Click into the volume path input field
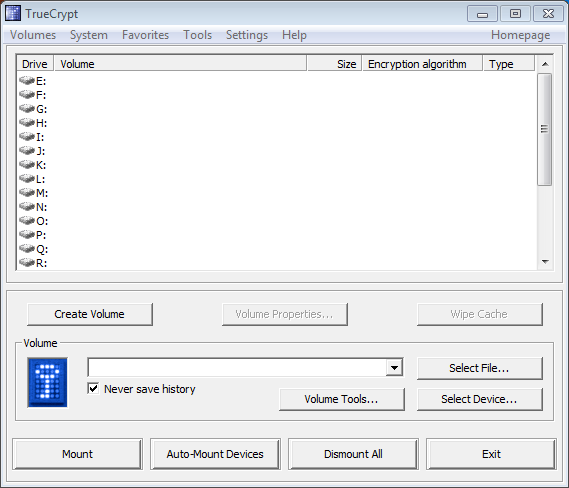569x488 pixels. coord(237,368)
